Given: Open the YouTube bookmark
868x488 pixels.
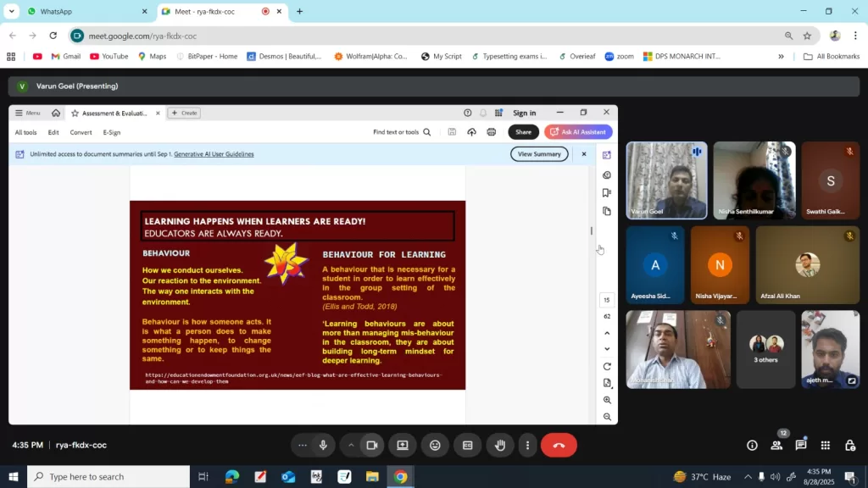Looking at the screenshot, I should tap(108, 57).
